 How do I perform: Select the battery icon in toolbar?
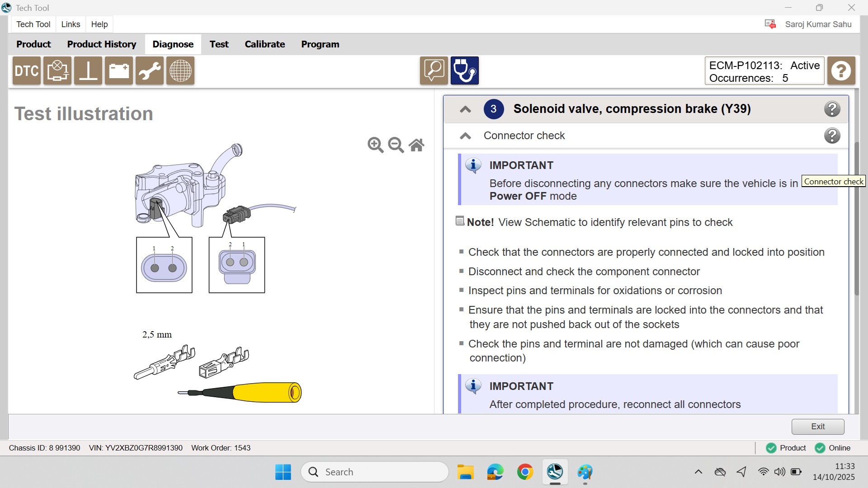pos(118,71)
